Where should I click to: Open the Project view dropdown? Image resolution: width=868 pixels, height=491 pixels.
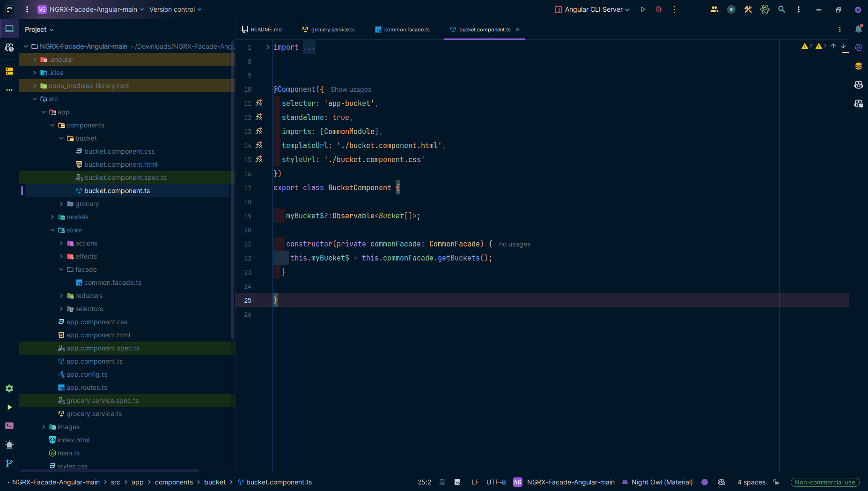39,30
